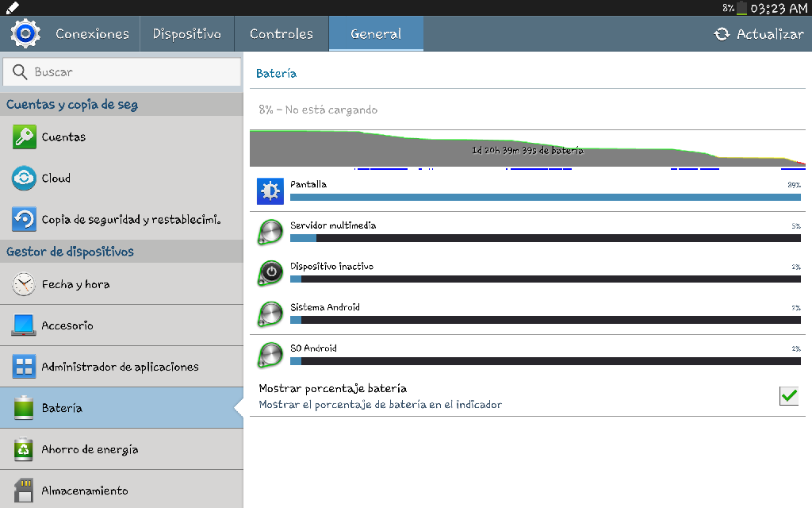Open the Controles tab
The image size is (812, 508).
pyautogui.click(x=281, y=34)
